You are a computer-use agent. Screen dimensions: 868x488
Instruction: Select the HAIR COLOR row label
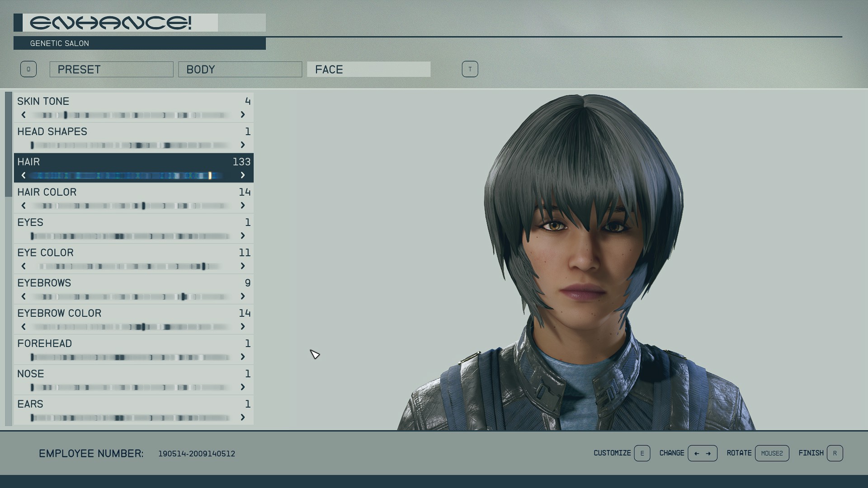(x=47, y=192)
